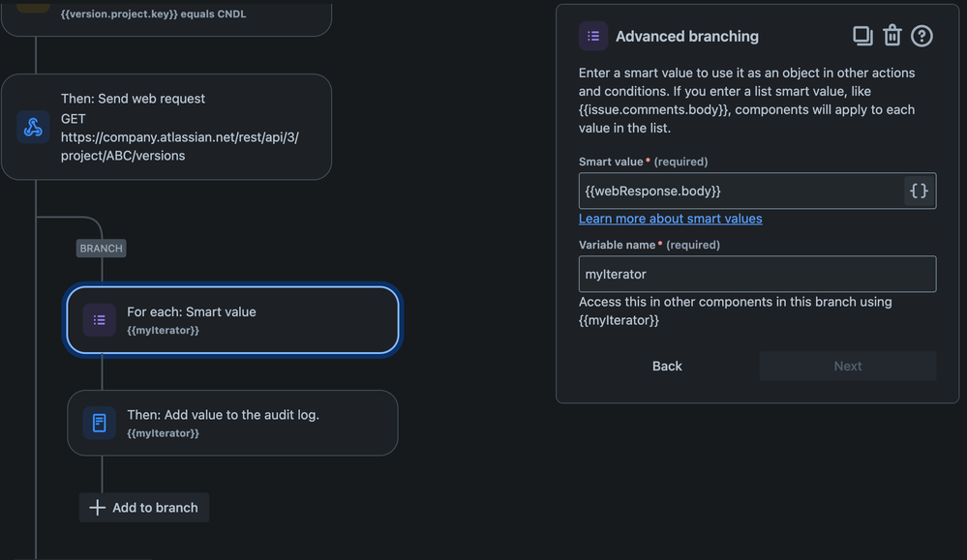
Task: Duplicate the Advanced branching component
Action: pos(861,37)
